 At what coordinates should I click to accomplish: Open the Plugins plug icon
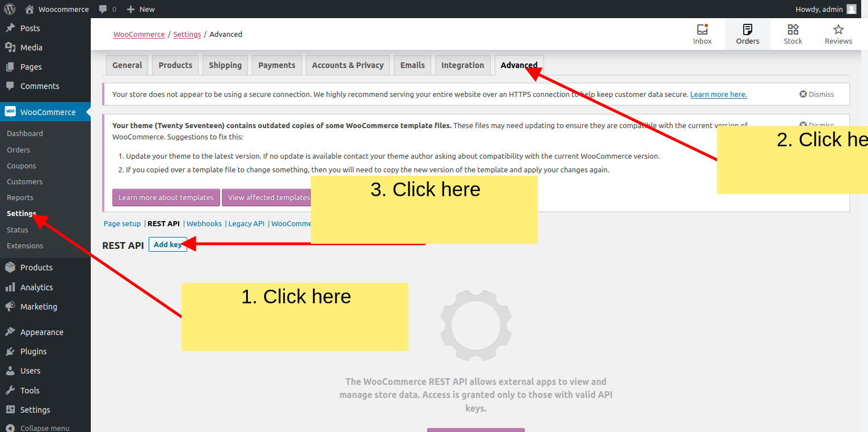coord(10,351)
